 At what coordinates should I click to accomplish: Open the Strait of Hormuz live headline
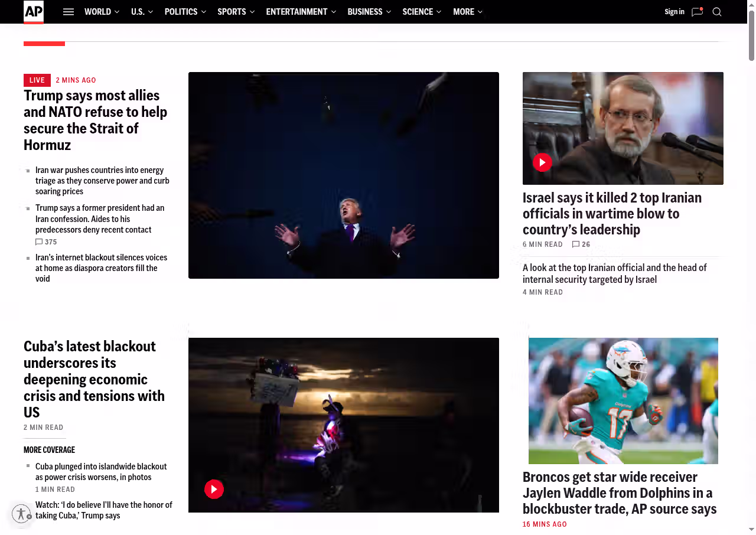[x=96, y=120]
